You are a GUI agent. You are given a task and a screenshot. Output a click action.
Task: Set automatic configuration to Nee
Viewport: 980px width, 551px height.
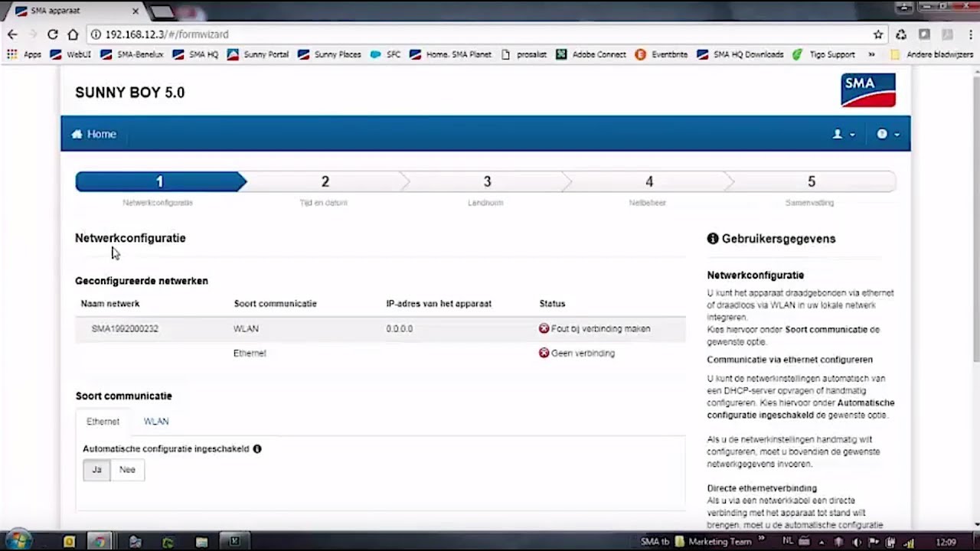pos(127,470)
